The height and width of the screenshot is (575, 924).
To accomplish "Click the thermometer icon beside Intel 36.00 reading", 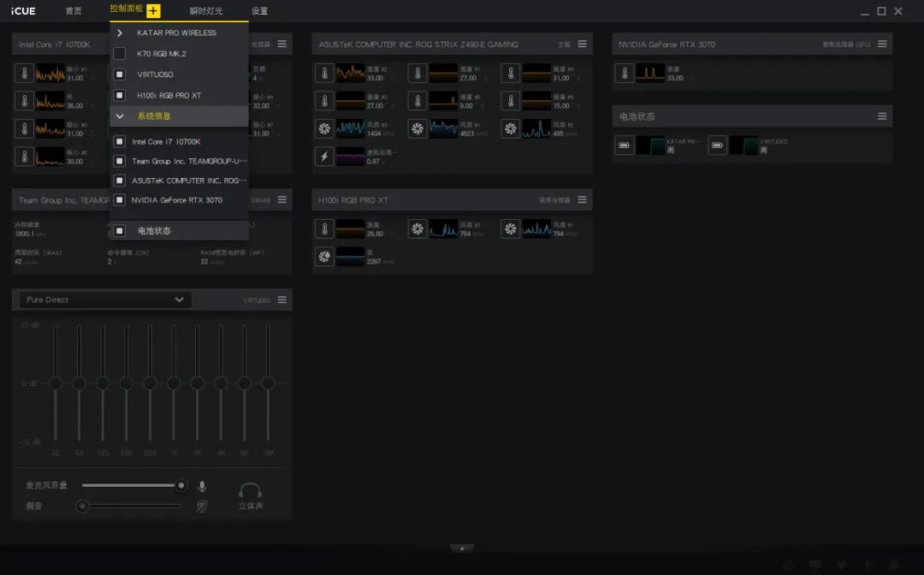I will 24,101.
